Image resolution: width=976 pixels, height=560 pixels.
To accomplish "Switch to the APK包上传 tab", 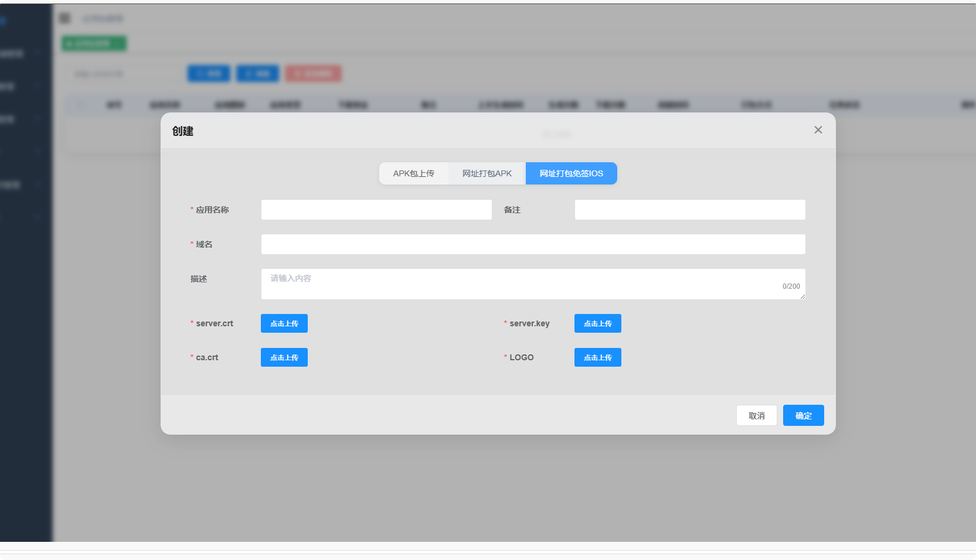I will pyautogui.click(x=414, y=173).
